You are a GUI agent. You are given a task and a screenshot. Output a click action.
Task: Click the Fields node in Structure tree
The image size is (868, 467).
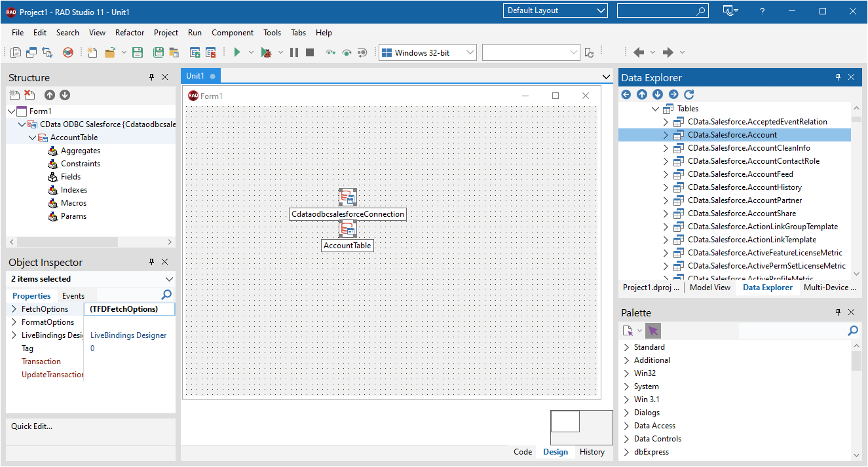click(71, 177)
